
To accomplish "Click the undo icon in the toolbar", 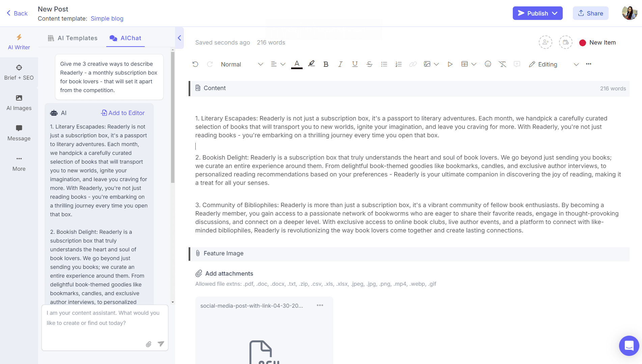I will [195, 64].
